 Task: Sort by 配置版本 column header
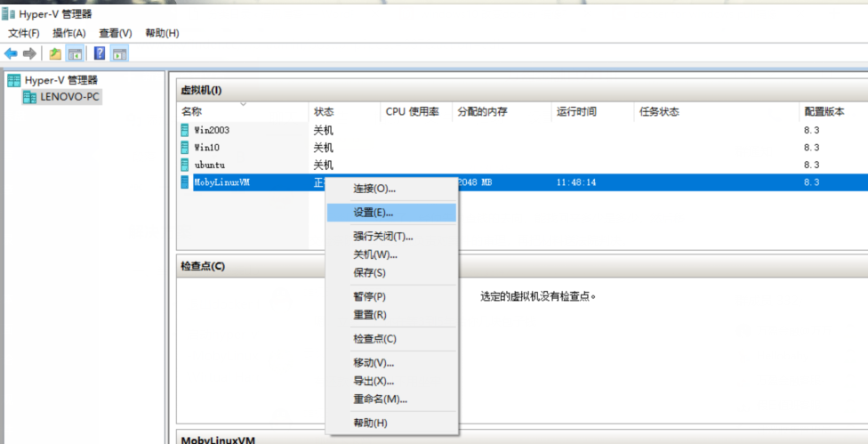tap(833, 112)
